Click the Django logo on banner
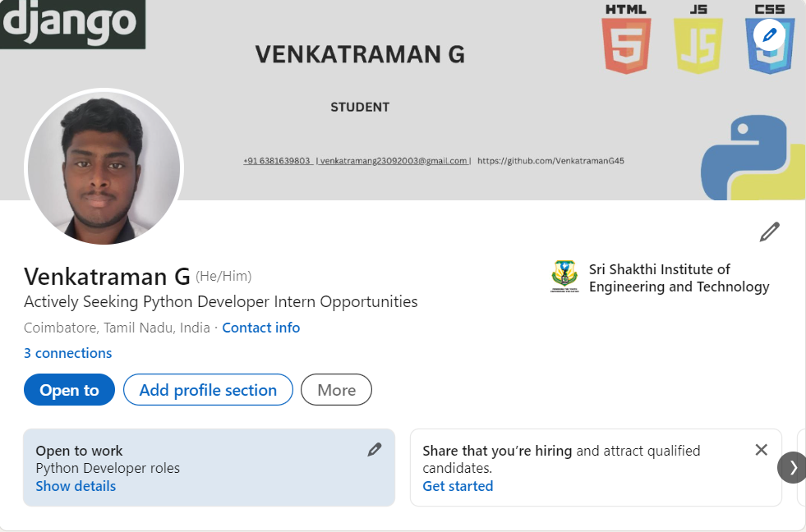 [x=71, y=23]
